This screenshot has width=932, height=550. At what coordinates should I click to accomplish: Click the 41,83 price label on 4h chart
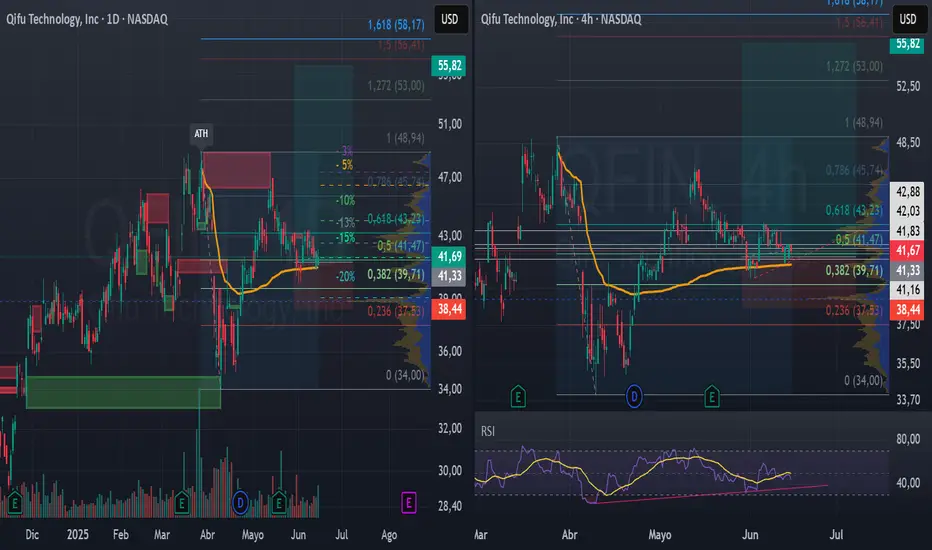point(907,231)
